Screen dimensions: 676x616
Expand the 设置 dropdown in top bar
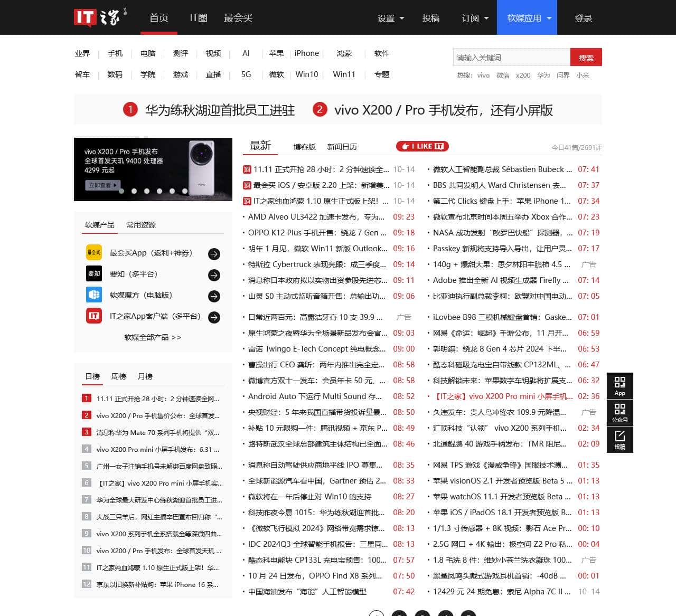click(x=391, y=18)
